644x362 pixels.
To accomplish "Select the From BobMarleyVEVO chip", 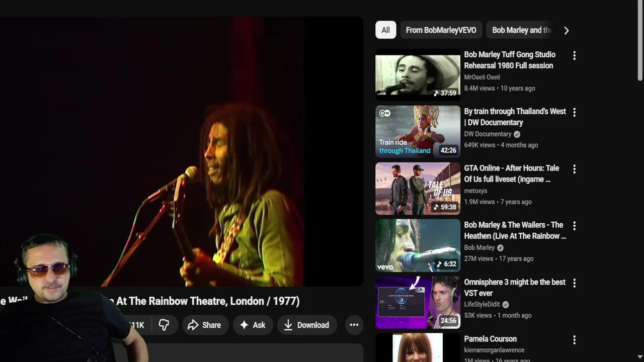I will tap(441, 30).
